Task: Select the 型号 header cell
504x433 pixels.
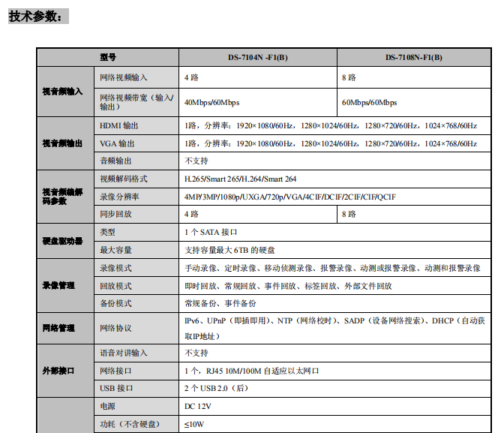Action: pos(108,57)
